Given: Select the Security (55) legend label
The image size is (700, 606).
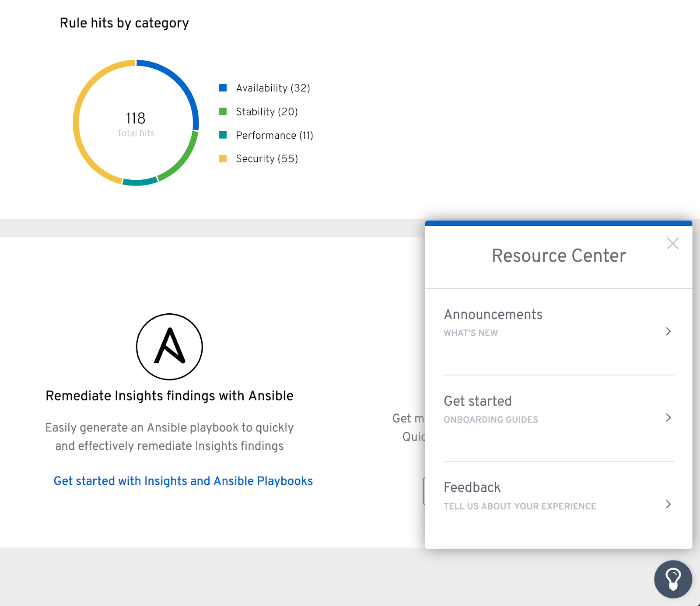Looking at the screenshot, I should (x=267, y=158).
